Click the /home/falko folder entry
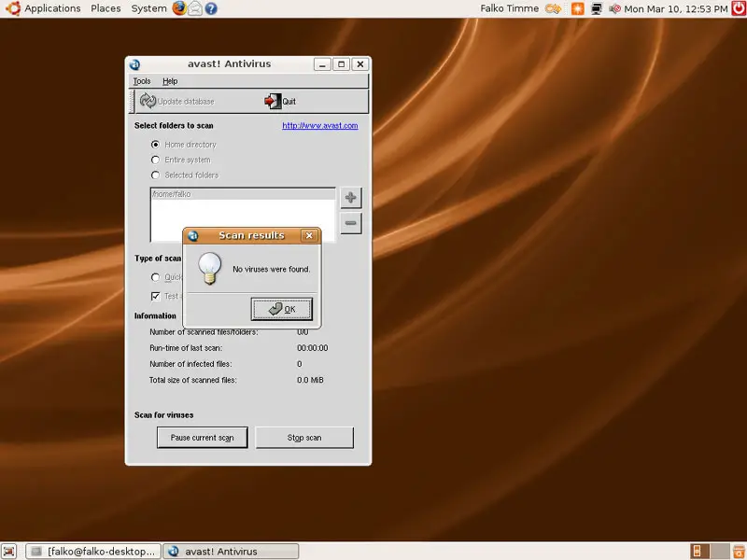Viewport: 747px width, 560px height. (243, 194)
